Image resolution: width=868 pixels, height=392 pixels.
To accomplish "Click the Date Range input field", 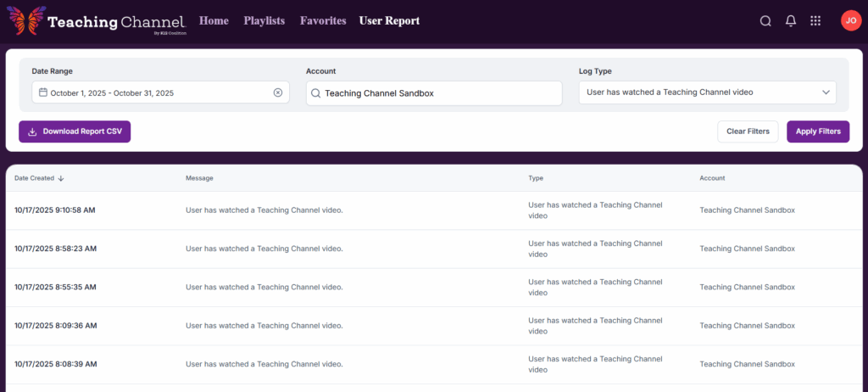I will (160, 92).
